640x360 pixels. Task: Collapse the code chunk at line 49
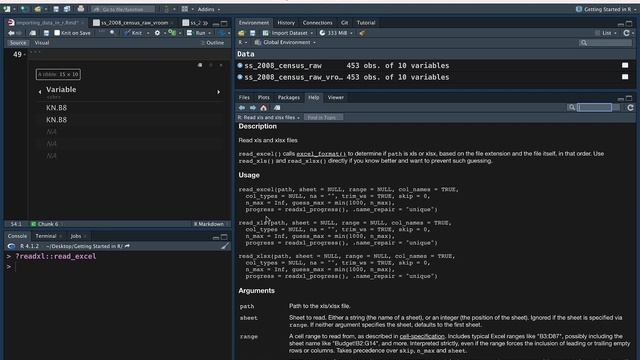pyautogui.click(x=25, y=54)
